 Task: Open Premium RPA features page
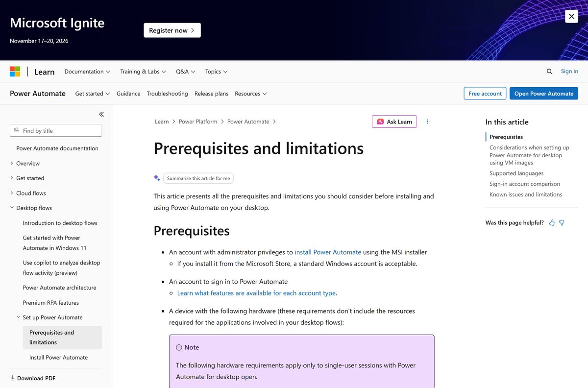pyautogui.click(x=51, y=303)
